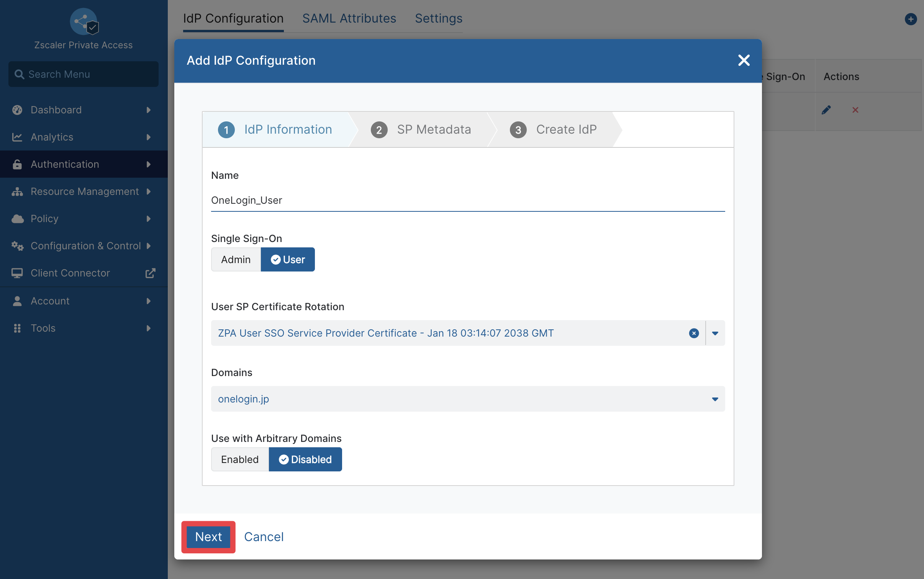924x579 pixels.
Task: Click the Name input field
Action: pyautogui.click(x=468, y=200)
